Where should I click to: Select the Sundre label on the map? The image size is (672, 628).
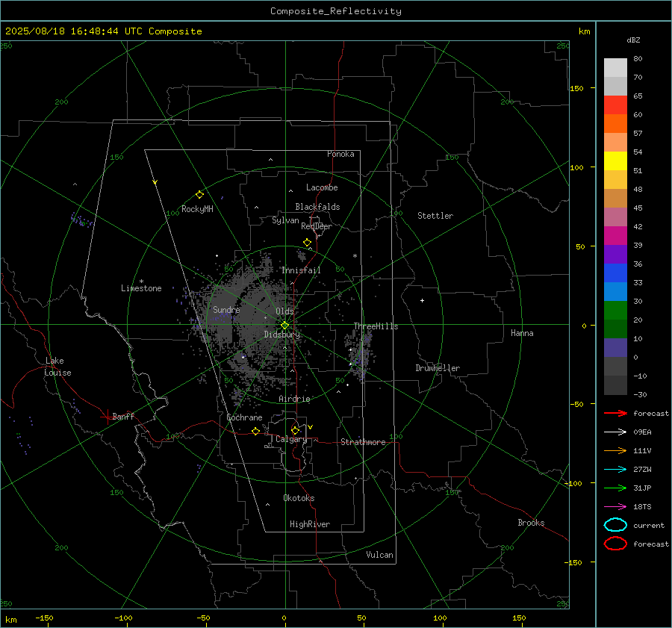pyautogui.click(x=226, y=310)
